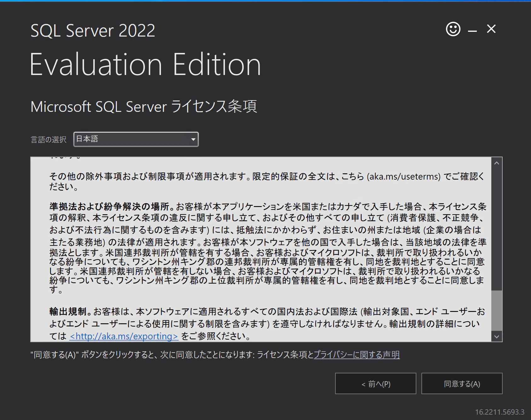Image resolution: width=531 pixels, height=420 pixels.
Task: Click the scroll-up arrow of license text
Action: (497, 163)
